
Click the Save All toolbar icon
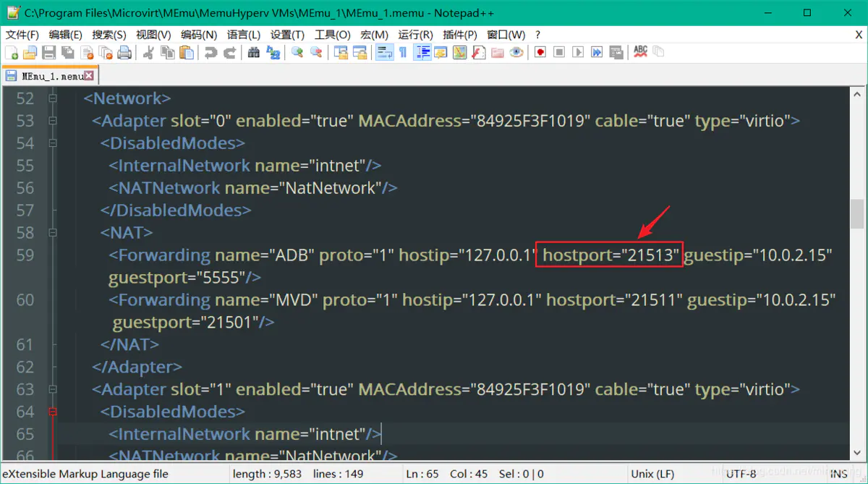click(67, 52)
